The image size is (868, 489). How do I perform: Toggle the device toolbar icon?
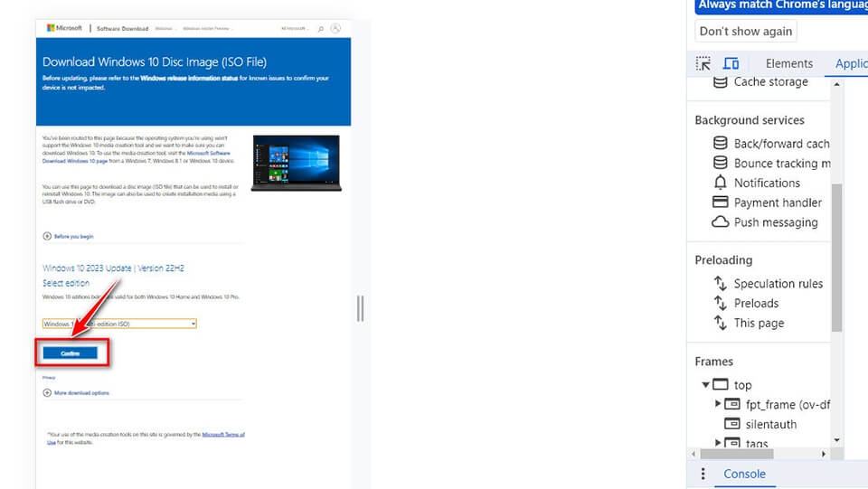731,63
